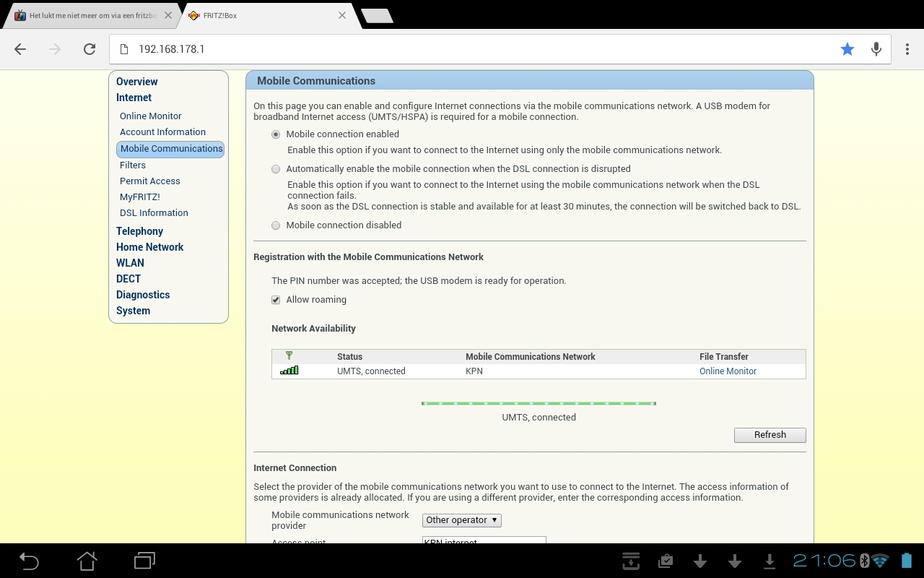The width and height of the screenshot is (924, 578).
Task: Start voice search with the microphone icon
Action: click(x=876, y=49)
